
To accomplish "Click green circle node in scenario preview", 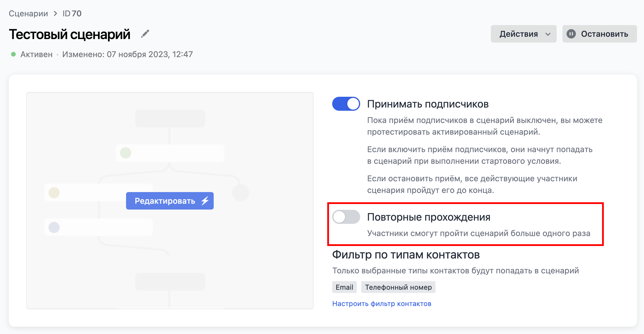I will click(x=125, y=153).
